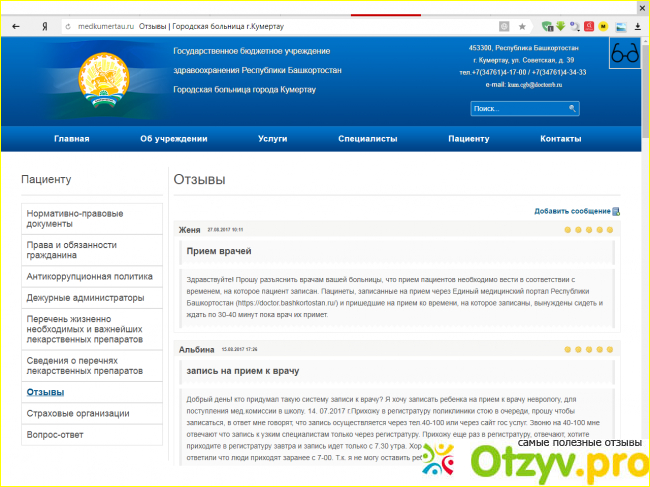
Task: Click the bookmark star in address bar
Action: (522, 25)
